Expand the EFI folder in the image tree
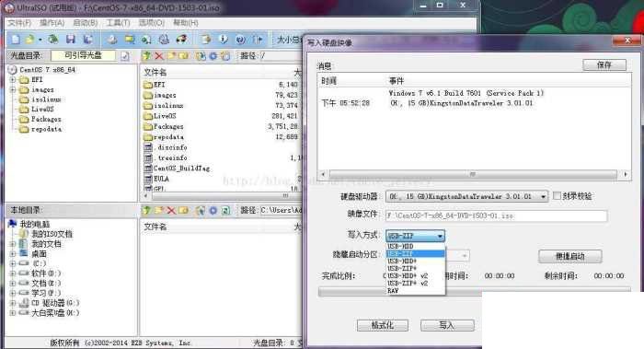The image size is (644, 349). point(13,80)
